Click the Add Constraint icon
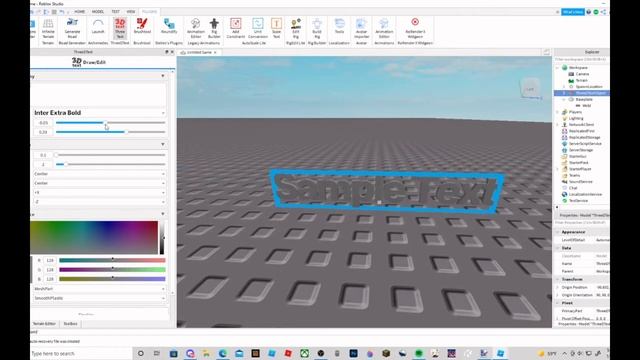Viewport: 640px width, 360px height. point(236,28)
